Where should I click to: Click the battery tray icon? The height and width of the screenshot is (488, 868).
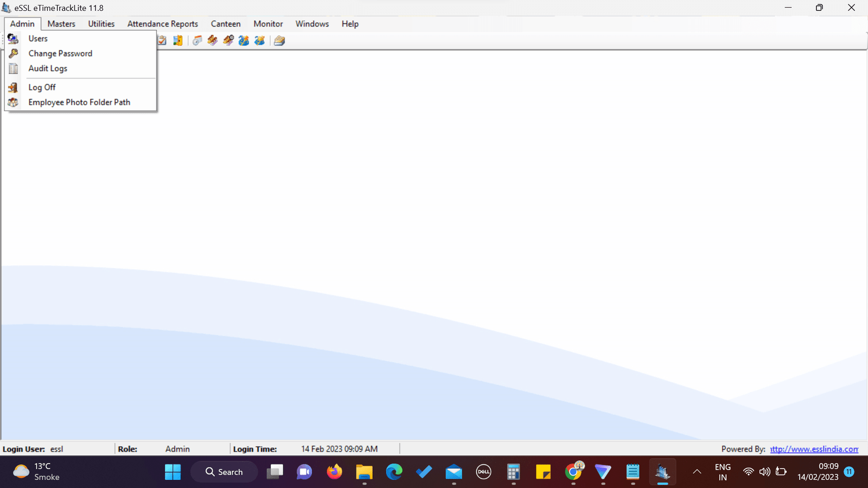click(x=781, y=472)
